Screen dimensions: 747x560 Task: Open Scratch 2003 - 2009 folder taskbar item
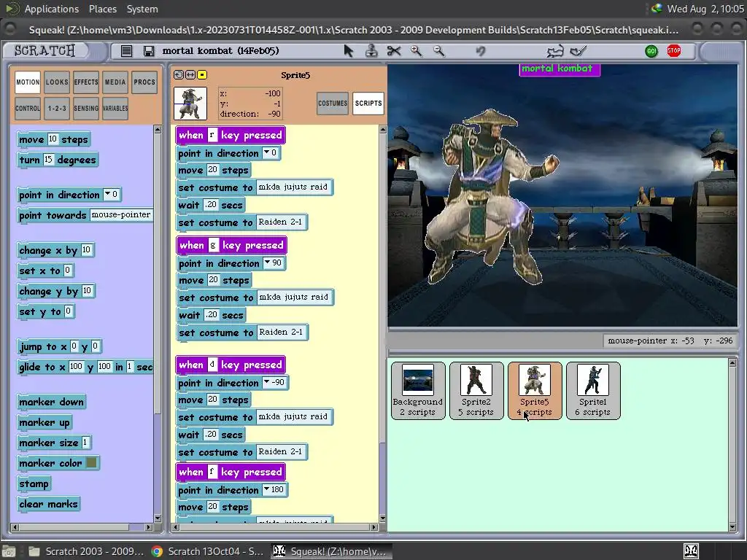click(x=86, y=551)
